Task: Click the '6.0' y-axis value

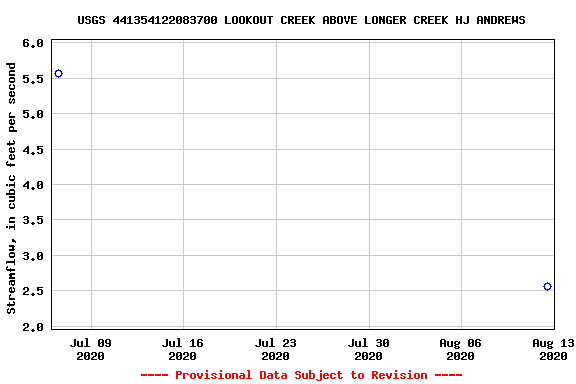Action: 33,43
